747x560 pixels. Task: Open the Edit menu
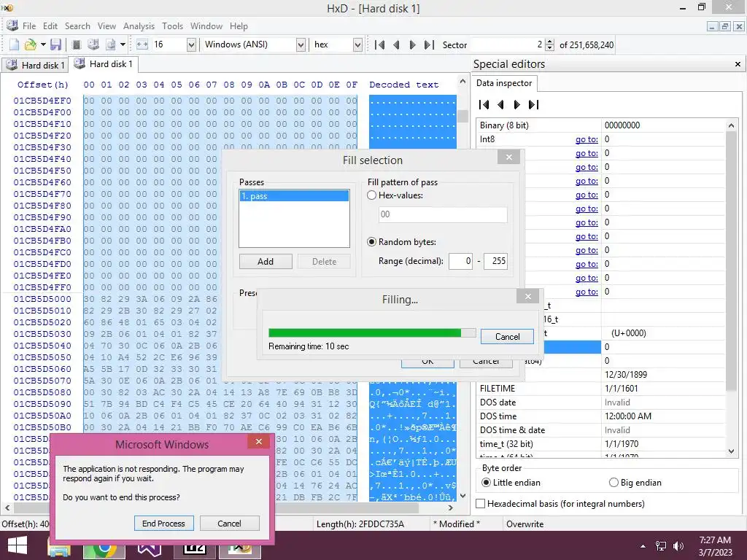pos(50,26)
